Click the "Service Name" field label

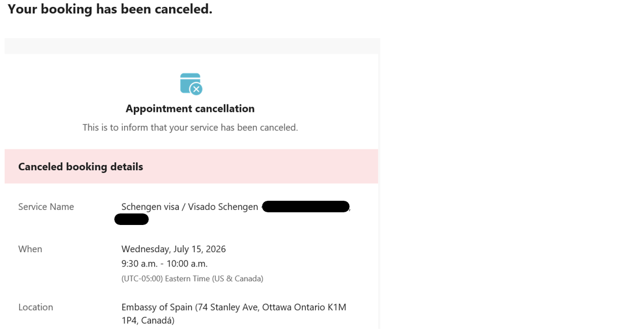46,207
